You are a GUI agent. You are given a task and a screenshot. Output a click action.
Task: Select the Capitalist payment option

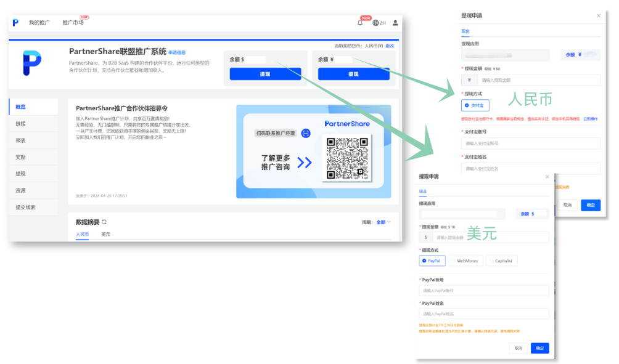pyautogui.click(x=503, y=261)
